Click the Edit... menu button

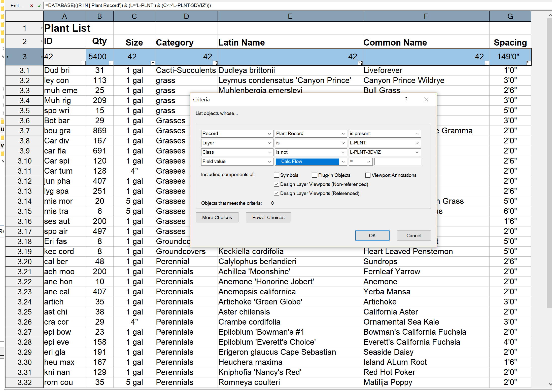[17, 6]
